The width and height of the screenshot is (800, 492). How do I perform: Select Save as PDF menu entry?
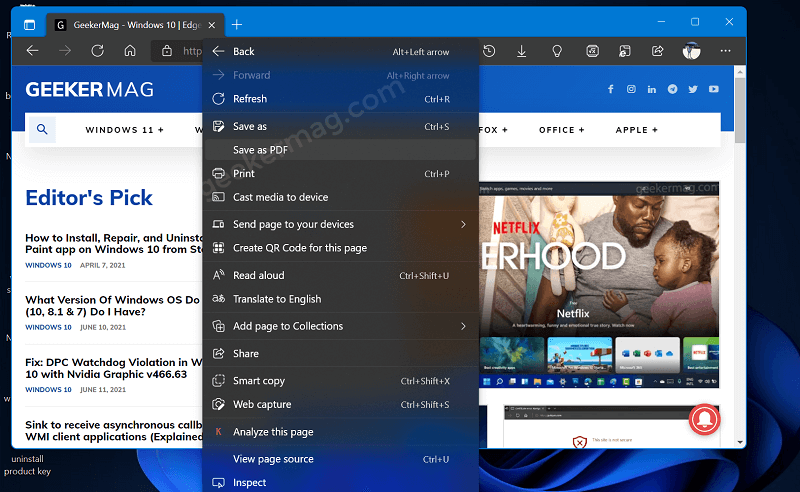pyautogui.click(x=340, y=150)
